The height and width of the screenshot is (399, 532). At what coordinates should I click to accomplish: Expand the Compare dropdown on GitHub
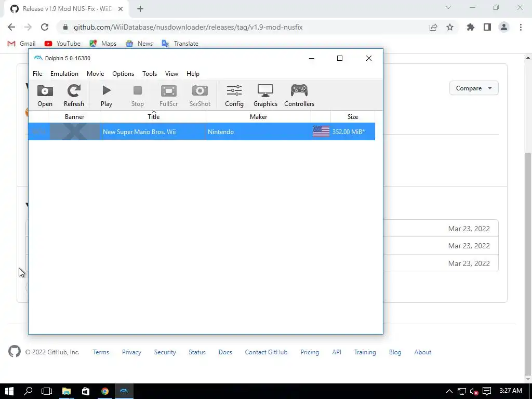(474, 88)
